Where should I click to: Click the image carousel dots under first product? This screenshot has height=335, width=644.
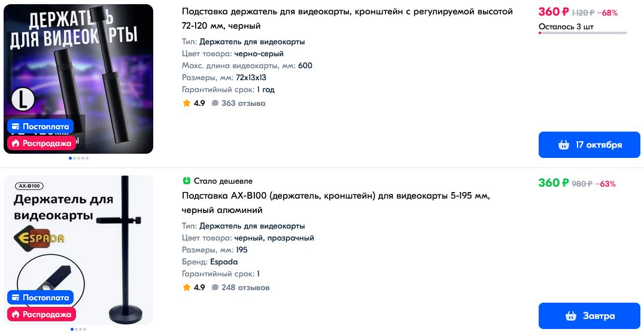coord(78,159)
